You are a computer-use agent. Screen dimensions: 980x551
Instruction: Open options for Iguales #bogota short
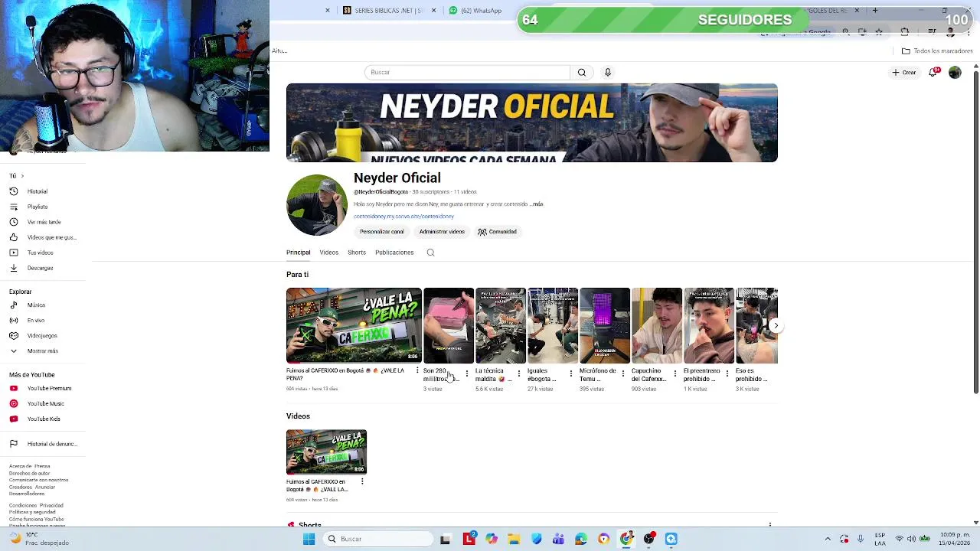[571, 373]
